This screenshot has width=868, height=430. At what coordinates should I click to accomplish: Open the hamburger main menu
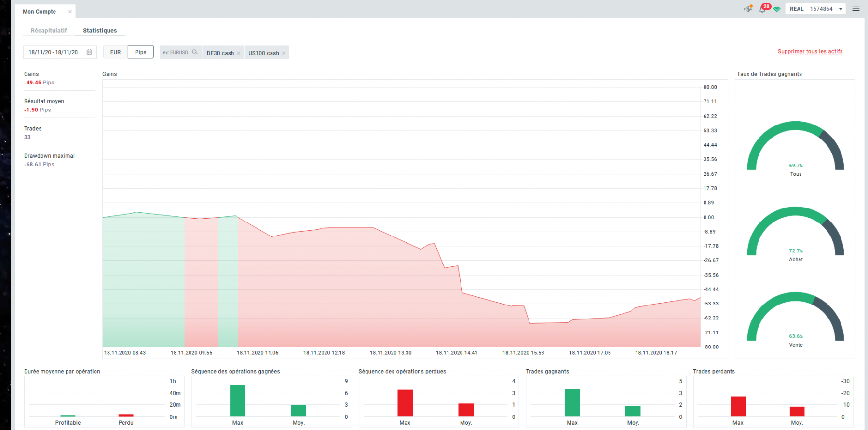856,9
